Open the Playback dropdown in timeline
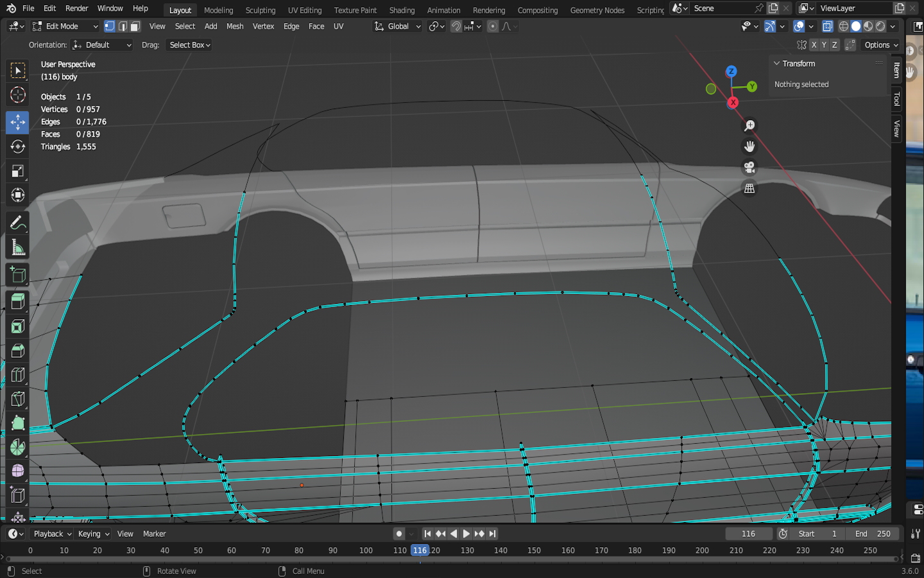 pos(53,534)
